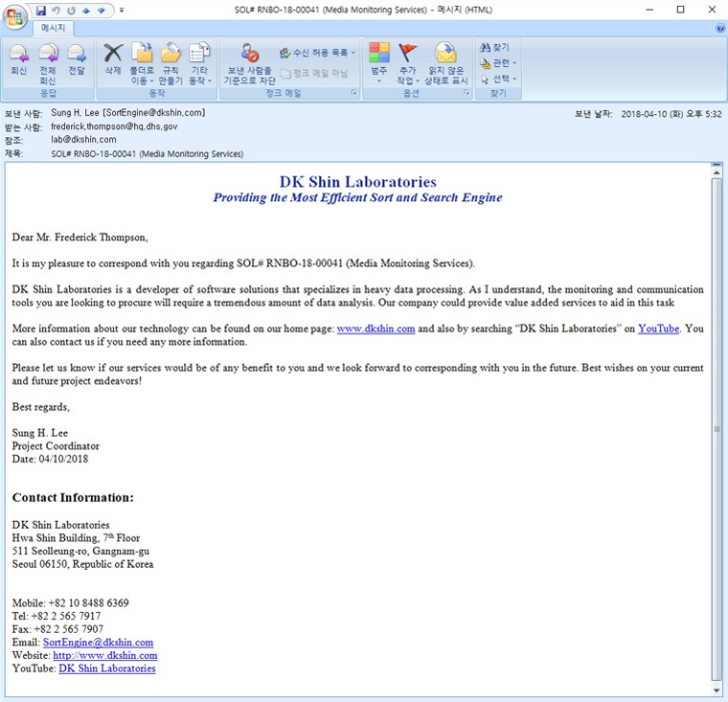Forward the message with 전달 button
Screen dimensions: 728x702
pyautogui.click(x=77, y=59)
